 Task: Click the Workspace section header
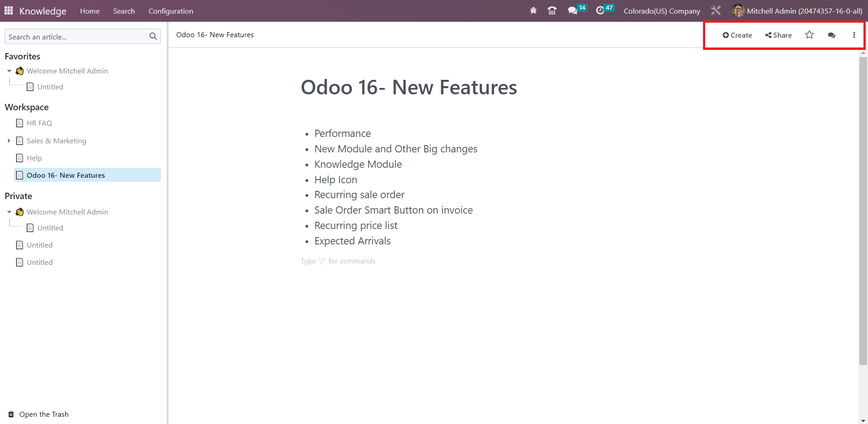(27, 107)
